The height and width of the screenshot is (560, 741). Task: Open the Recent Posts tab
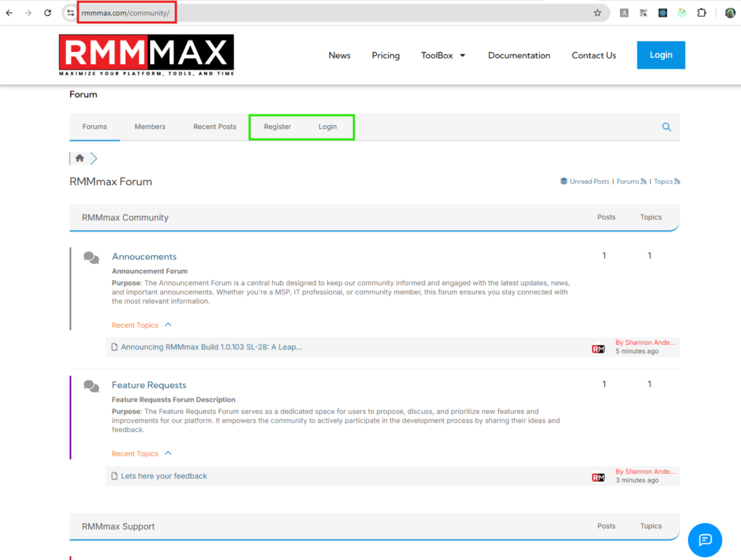tap(214, 127)
